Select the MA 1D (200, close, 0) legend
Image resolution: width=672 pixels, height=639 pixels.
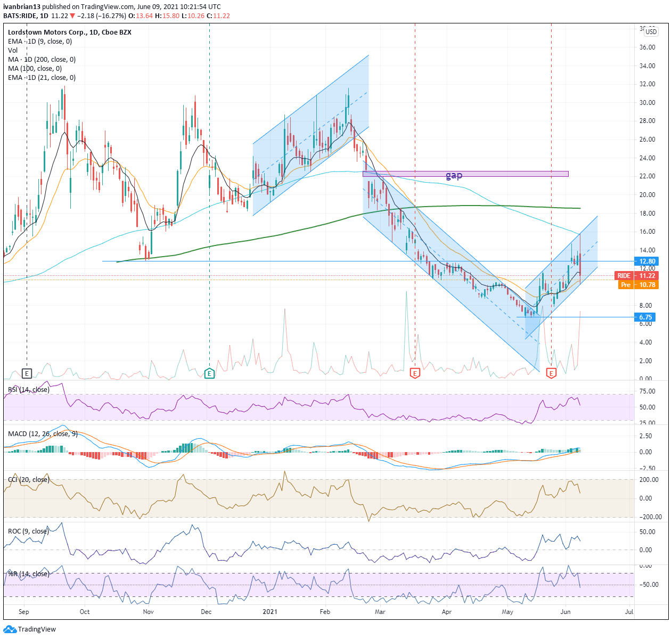pyautogui.click(x=42, y=59)
